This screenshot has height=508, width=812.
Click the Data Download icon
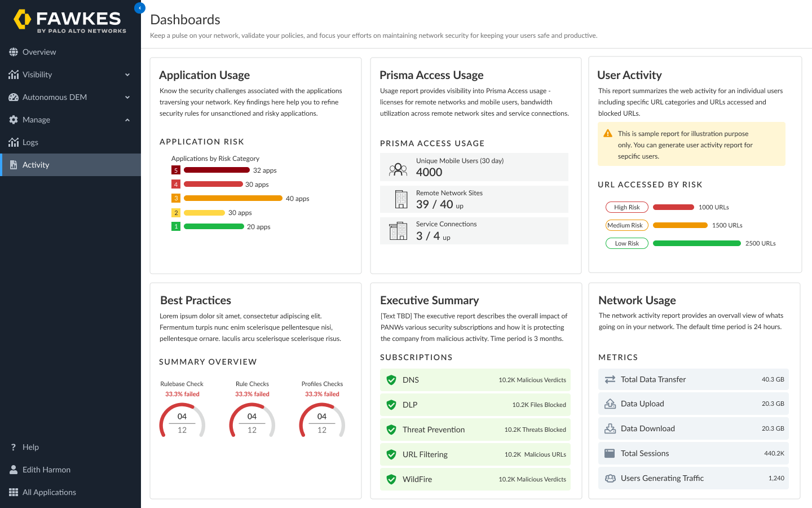[610, 428]
